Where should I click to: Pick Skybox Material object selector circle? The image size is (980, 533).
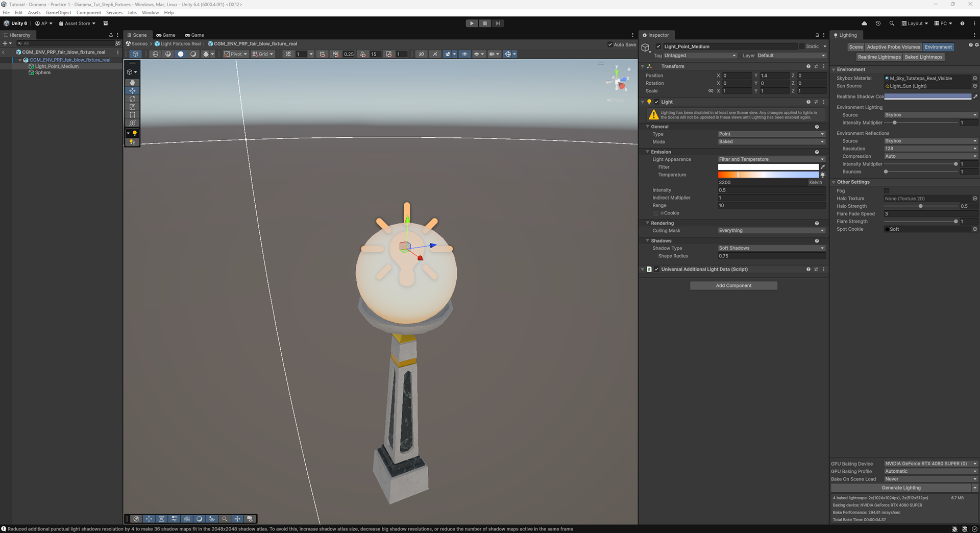pyautogui.click(x=975, y=79)
